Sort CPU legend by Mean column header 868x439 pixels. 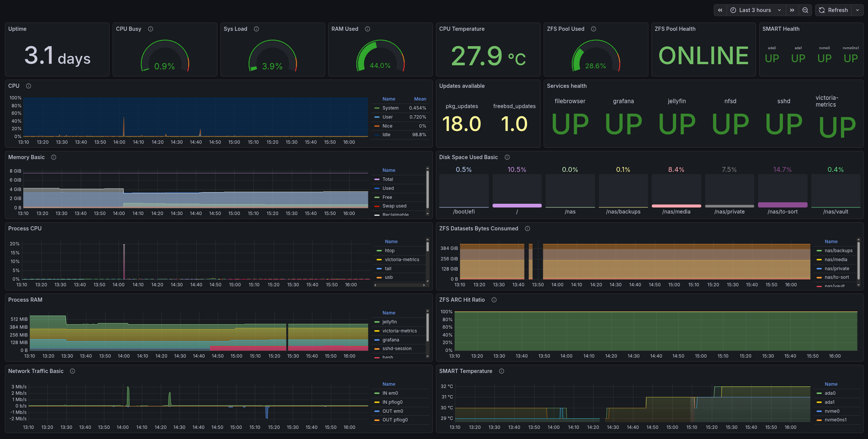point(420,99)
